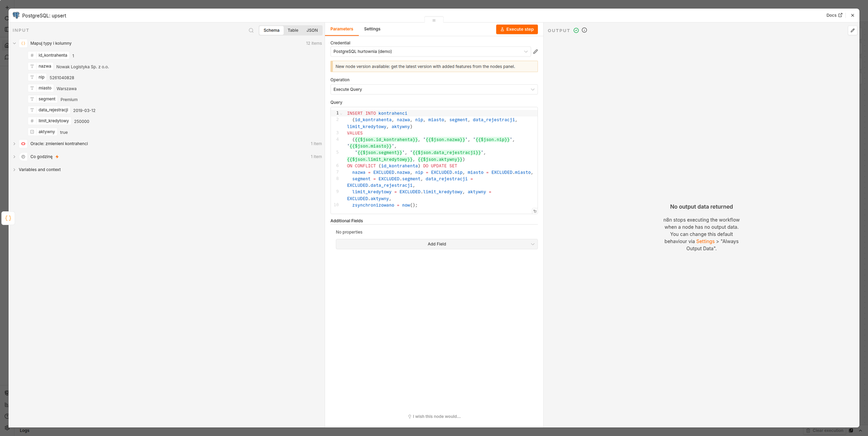
Task: Open the Parameters tab
Action: (x=342, y=29)
